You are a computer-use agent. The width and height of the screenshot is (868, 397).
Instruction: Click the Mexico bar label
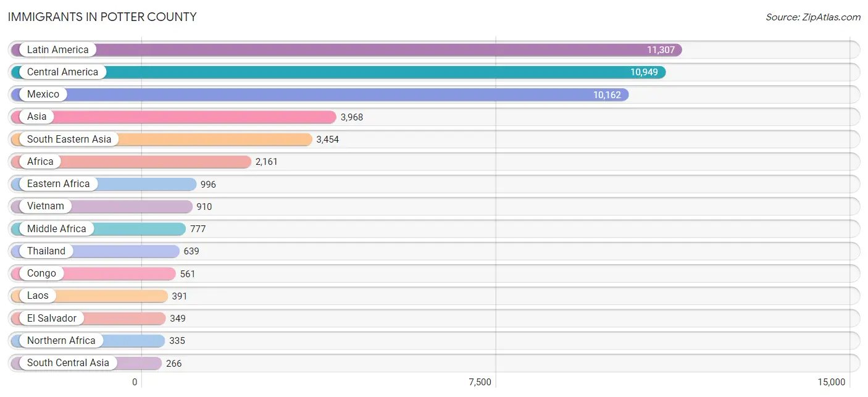pyautogui.click(x=43, y=94)
